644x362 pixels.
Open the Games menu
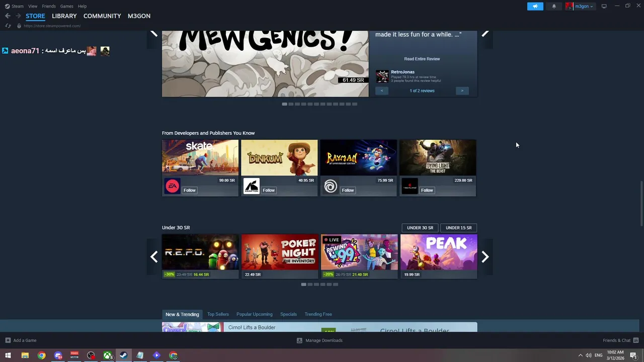pos(66,6)
